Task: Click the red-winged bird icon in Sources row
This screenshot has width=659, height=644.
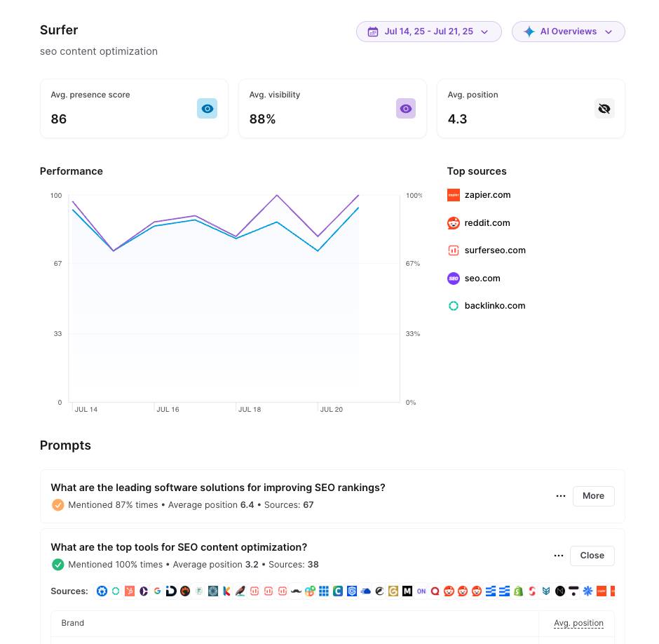Action: tap(240, 591)
